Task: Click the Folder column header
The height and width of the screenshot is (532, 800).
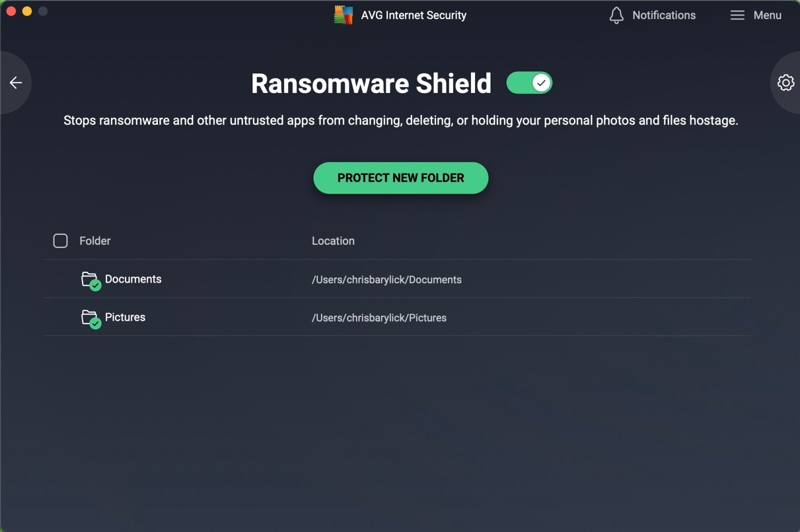Action: click(x=95, y=241)
